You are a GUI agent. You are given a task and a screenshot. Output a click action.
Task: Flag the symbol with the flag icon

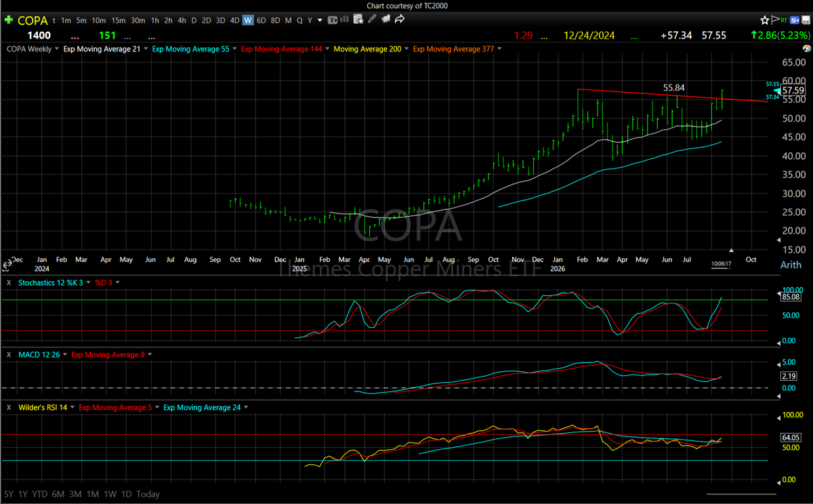[775, 20]
